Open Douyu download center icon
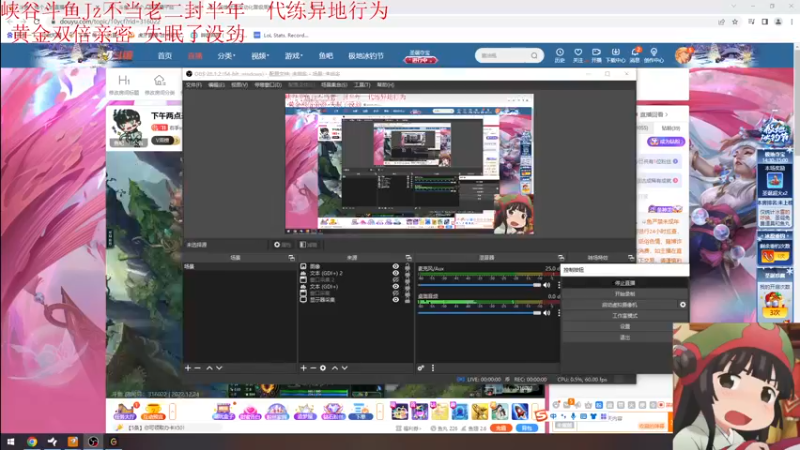 [615, 55]
